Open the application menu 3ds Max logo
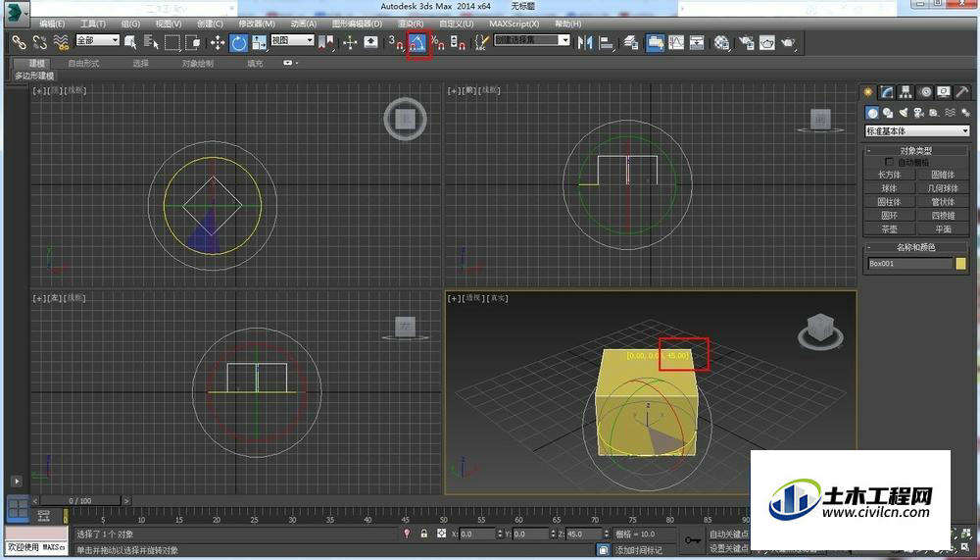Viewport: 980px width, 560px height. coord(17,12)
